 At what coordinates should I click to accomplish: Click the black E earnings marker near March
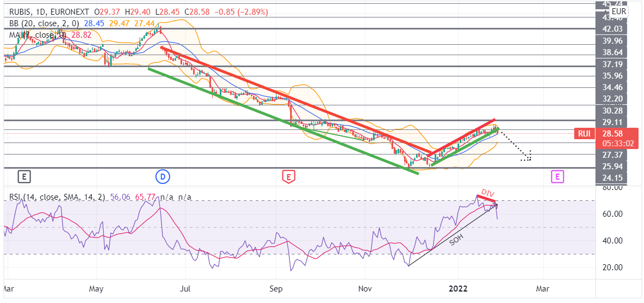[x=25, y=177]
